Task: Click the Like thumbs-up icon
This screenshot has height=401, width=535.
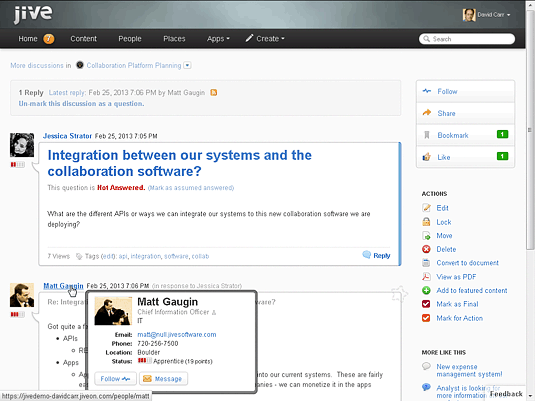Action: [x=426, y=157]
